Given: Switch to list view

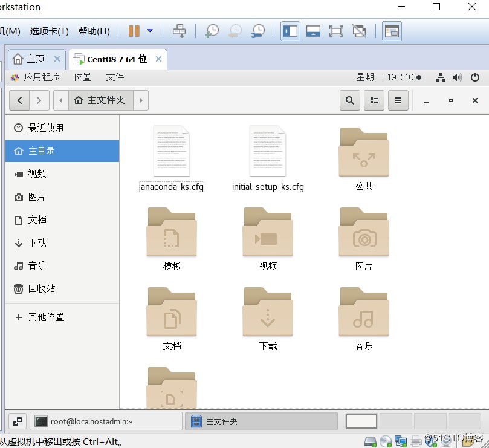Looking at the screenshot, I should coord(374,100).
